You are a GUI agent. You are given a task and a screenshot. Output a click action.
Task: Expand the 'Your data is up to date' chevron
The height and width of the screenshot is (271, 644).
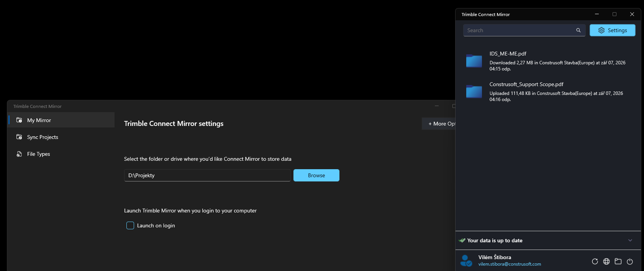point(630,240)
